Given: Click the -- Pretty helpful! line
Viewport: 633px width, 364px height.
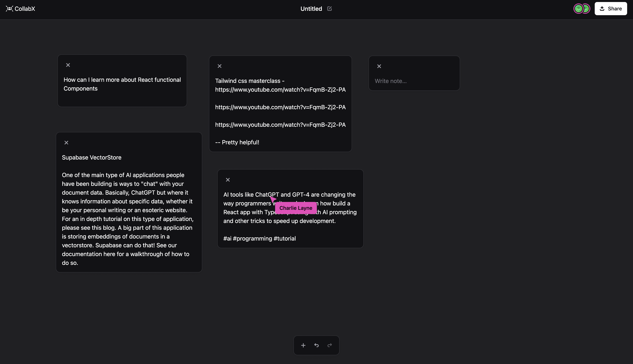Looking at the screenshot, I should [237, 142].
